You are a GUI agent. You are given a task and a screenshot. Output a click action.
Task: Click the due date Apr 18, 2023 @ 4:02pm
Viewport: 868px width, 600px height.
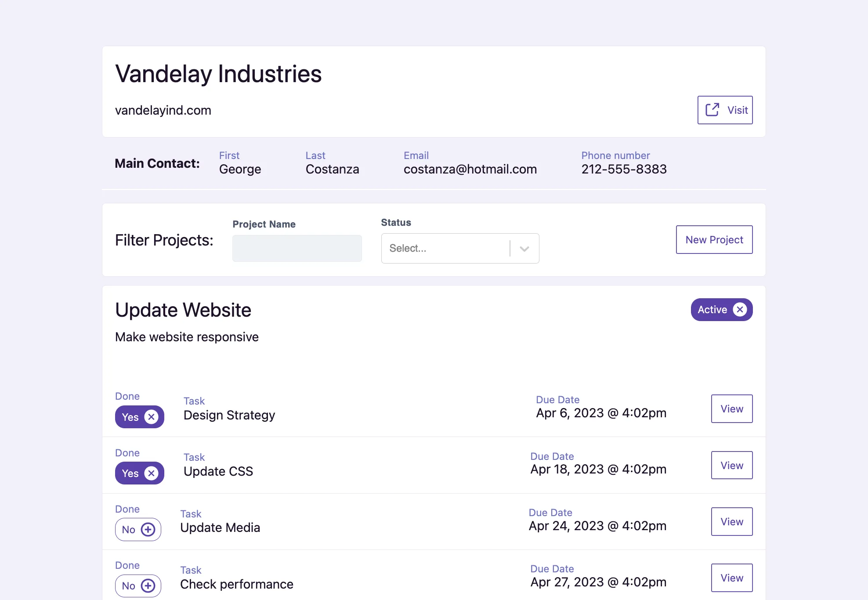598,469
